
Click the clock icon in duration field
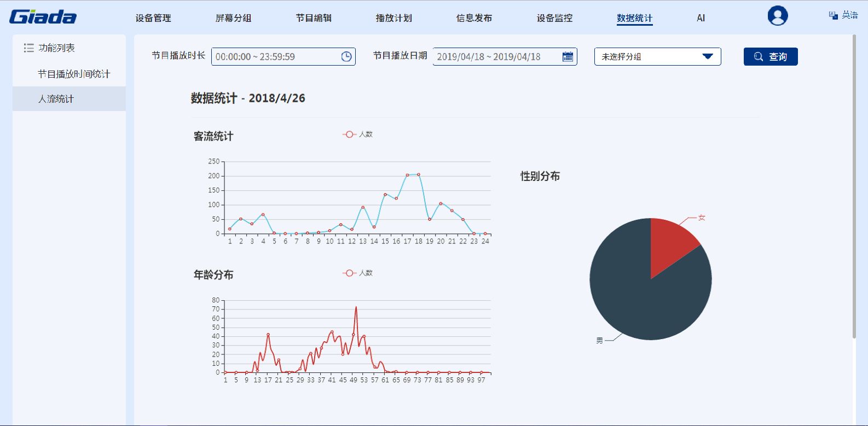(346, 57)
